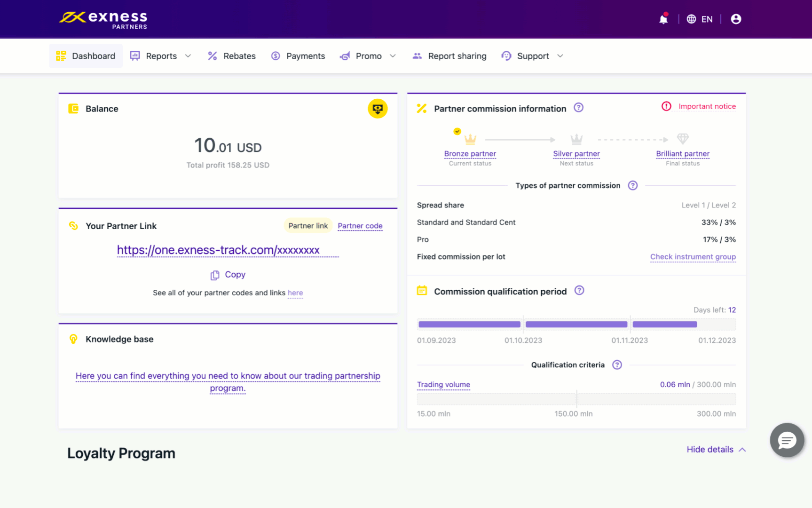Screen dimensions: 812x508
Task: Click the Silver partner crown icon
Action: (576, 139)
